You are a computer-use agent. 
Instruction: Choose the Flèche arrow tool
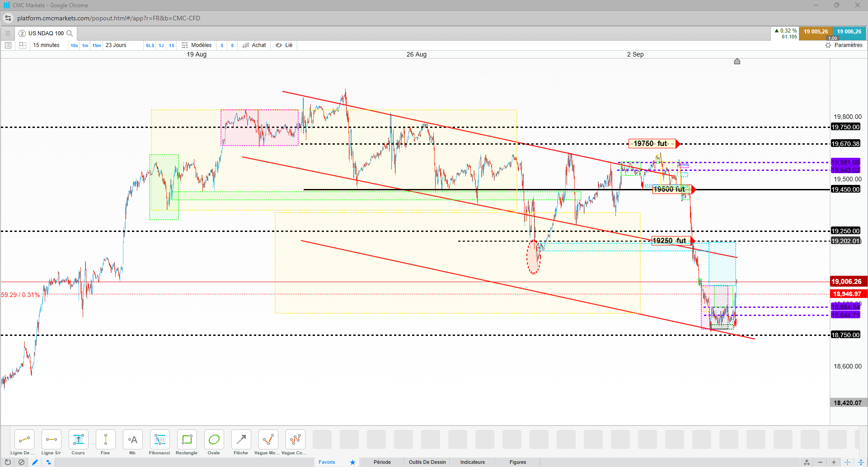tap(241, 443)
